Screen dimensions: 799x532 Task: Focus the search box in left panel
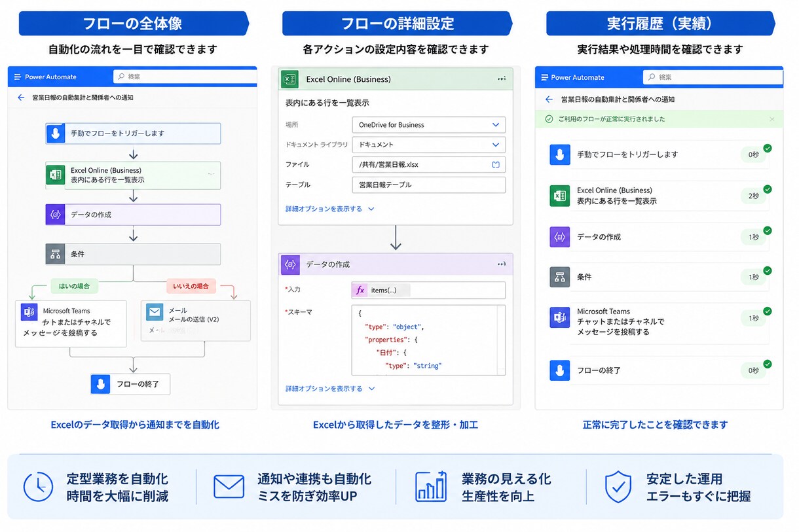[185, 77]
